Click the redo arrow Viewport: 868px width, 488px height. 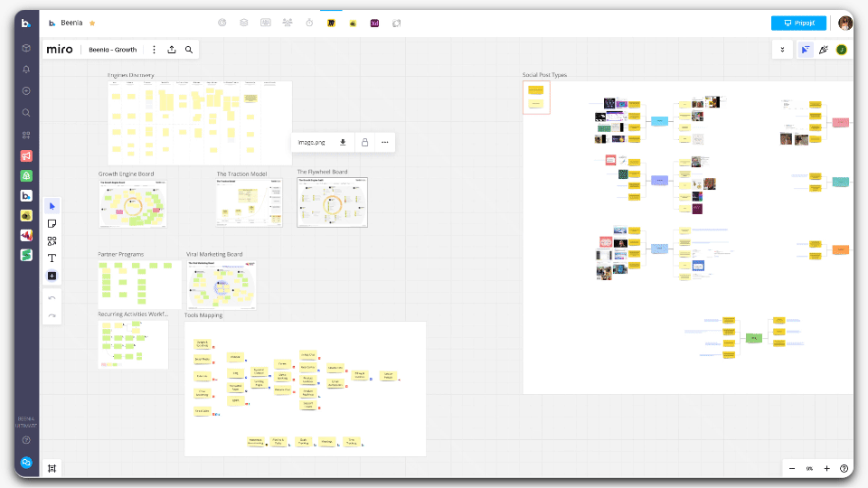(x=52, y=314)
